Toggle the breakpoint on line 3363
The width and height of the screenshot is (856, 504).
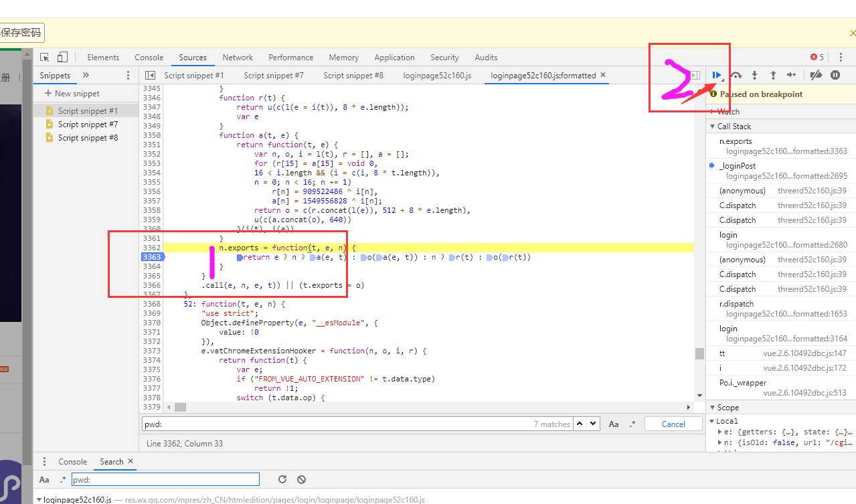tap(151, 257)
